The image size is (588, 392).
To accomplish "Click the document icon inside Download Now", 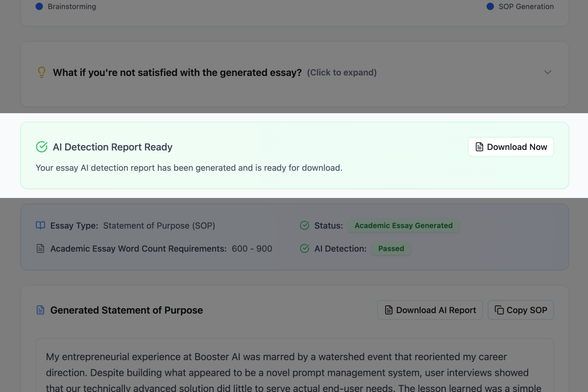I will tap(479, 147).
